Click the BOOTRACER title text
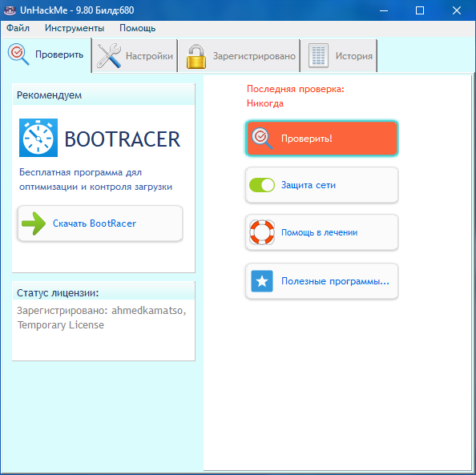The width and height of the screenshot is (476, 475). tap(123, 139)
